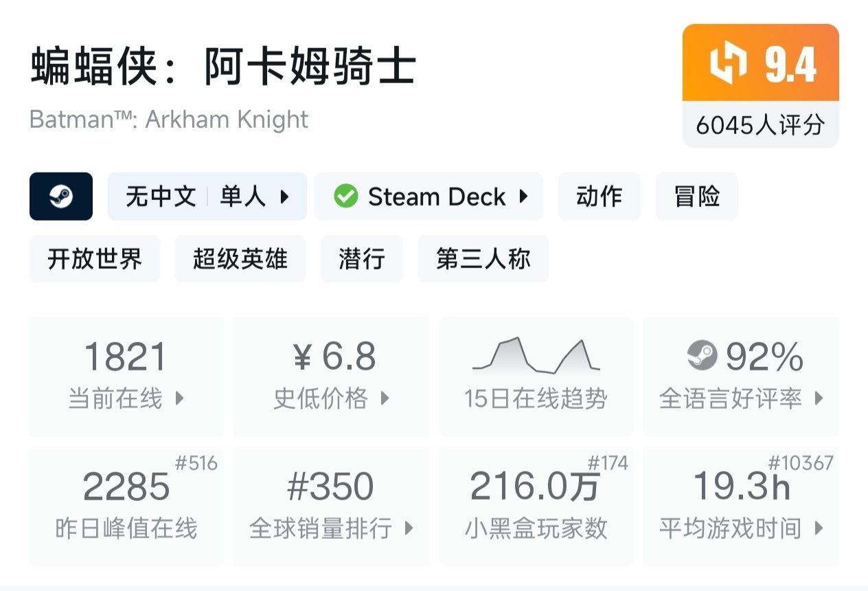Click the 小黑盒玩家数 216.0万 stat card
The image size is (868, 591).
536,506
